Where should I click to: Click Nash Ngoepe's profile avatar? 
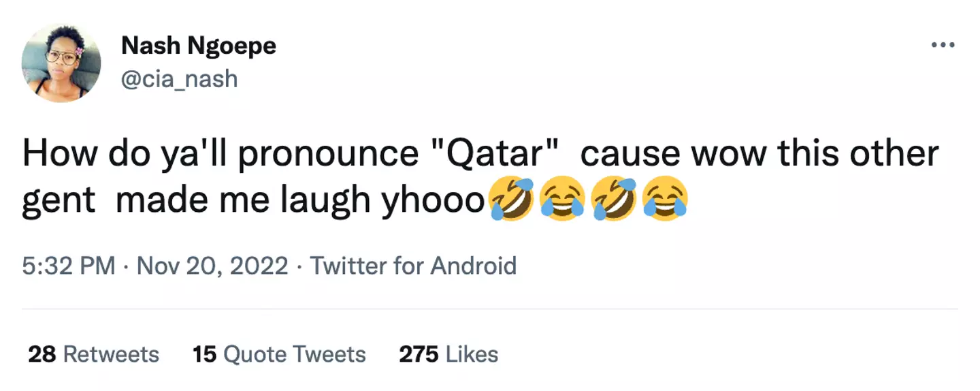pyautogui.click(x=61, y=63)
